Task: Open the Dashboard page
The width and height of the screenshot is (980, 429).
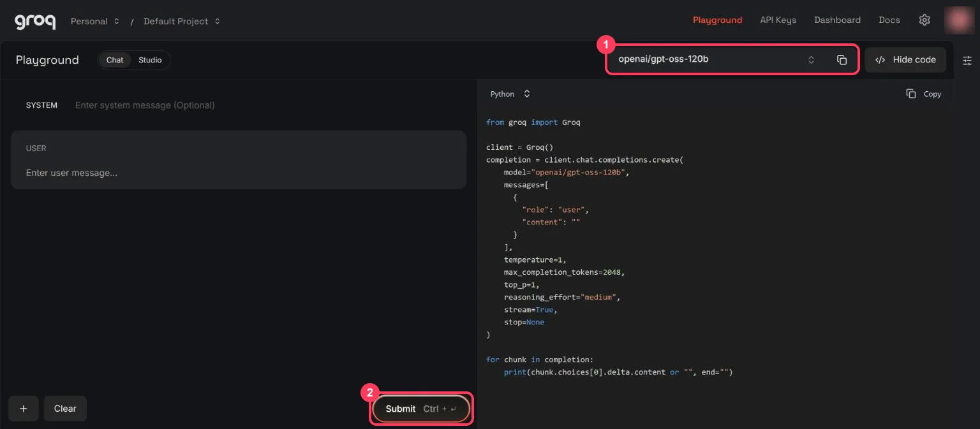Action: [837, 20]
